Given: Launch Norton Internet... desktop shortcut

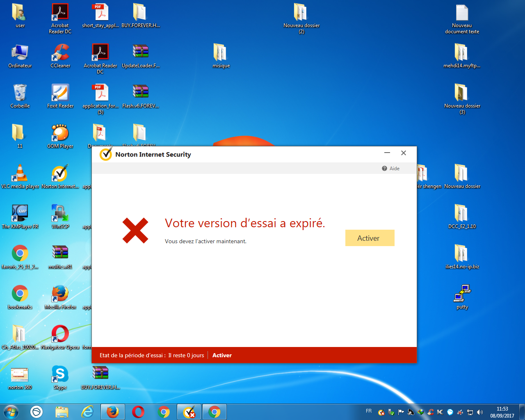Looking at the screenshot, I should 60,177.
